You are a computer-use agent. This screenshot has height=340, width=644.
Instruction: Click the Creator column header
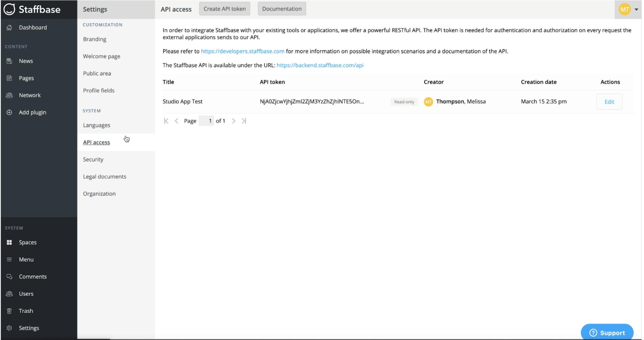[x=433, y=82]
